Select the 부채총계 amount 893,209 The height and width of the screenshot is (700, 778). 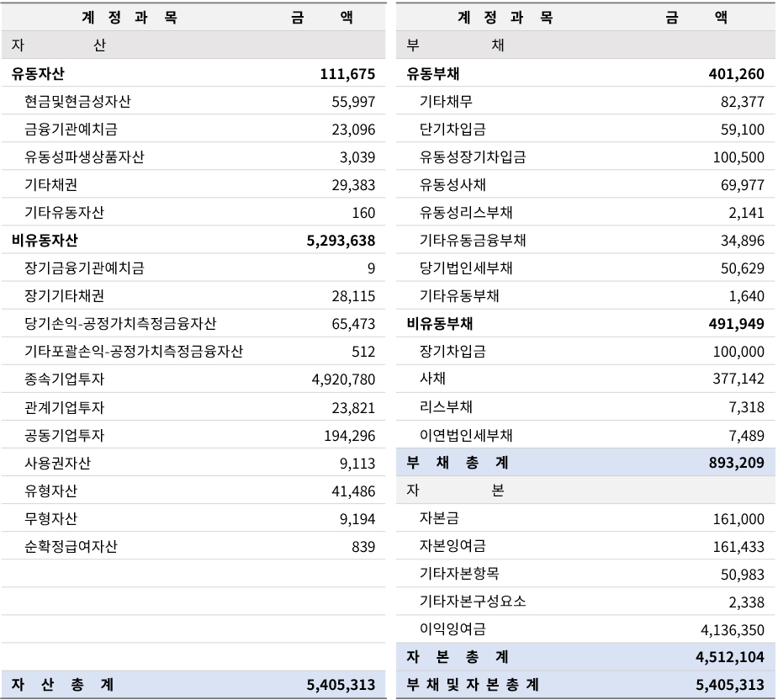738,463
